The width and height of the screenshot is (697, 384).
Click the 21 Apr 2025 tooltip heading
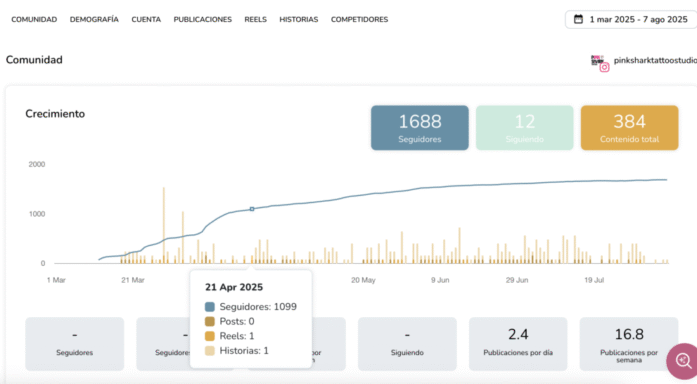click(234, 287)
